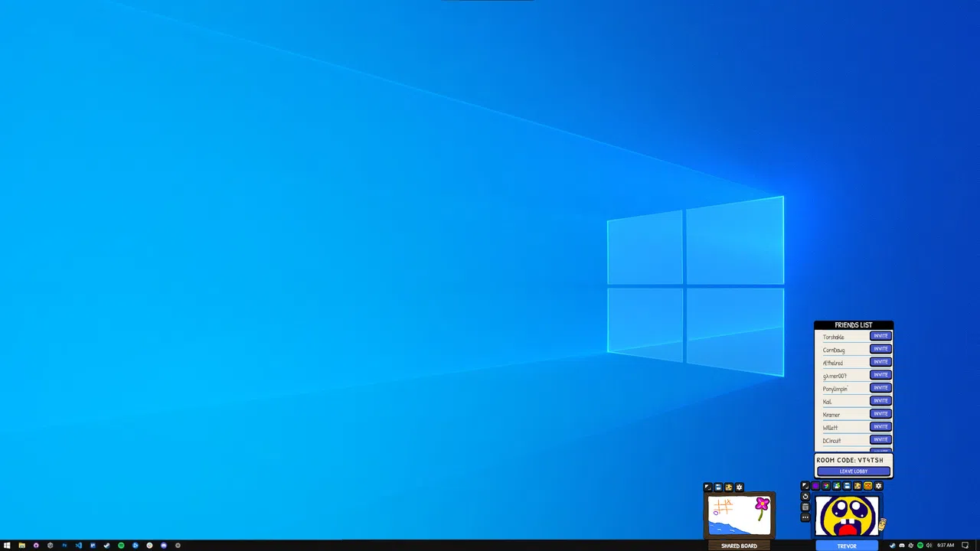Invite Willett to the lobby
Screen dimensions: 980x551
[x=880, y=427]
